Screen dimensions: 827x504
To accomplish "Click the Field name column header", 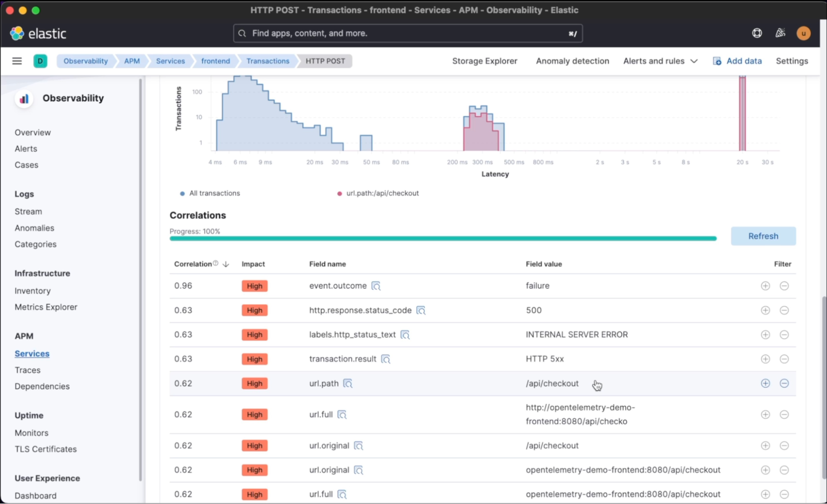I will click(327, 264).
